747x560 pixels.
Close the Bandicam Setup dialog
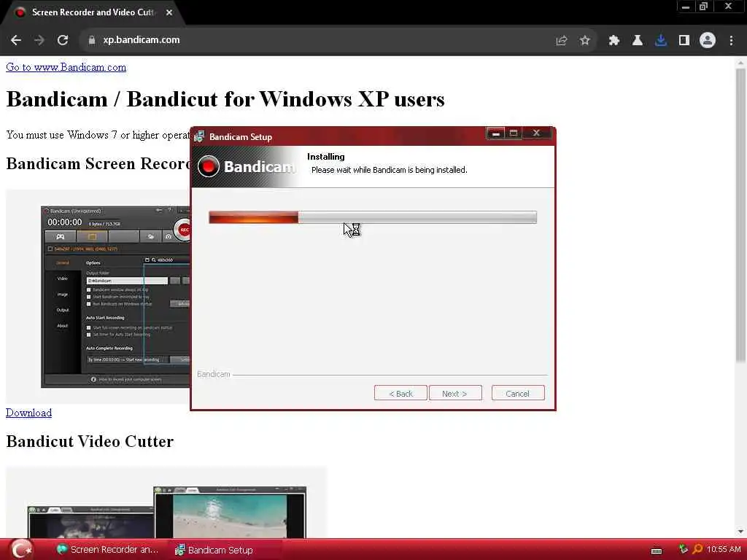pos(536,133)
